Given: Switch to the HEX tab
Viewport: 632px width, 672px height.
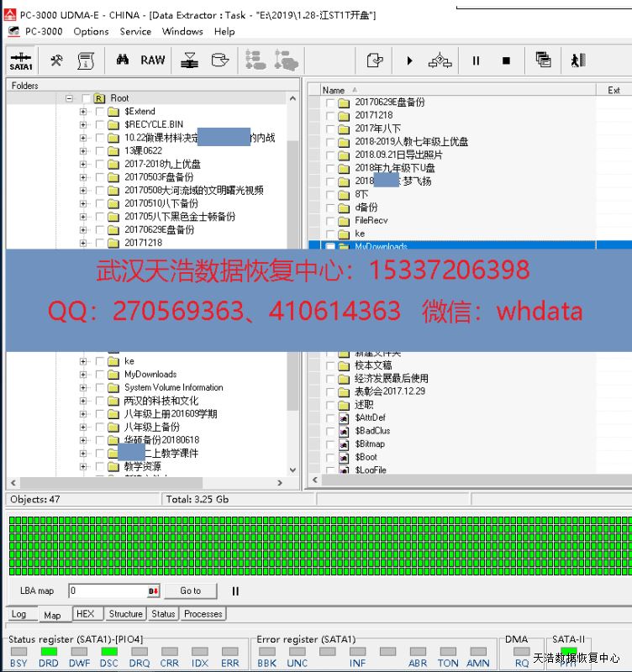Looking at the screenshot, I should [x=86, y=614].
